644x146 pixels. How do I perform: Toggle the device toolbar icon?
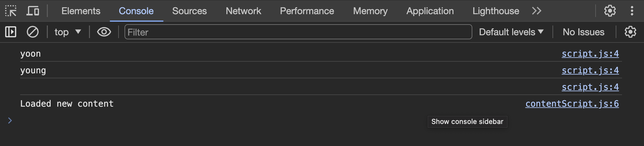33,11
